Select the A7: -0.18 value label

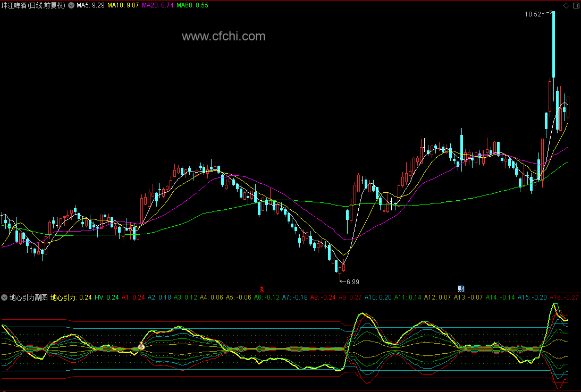tap(294, 297)
